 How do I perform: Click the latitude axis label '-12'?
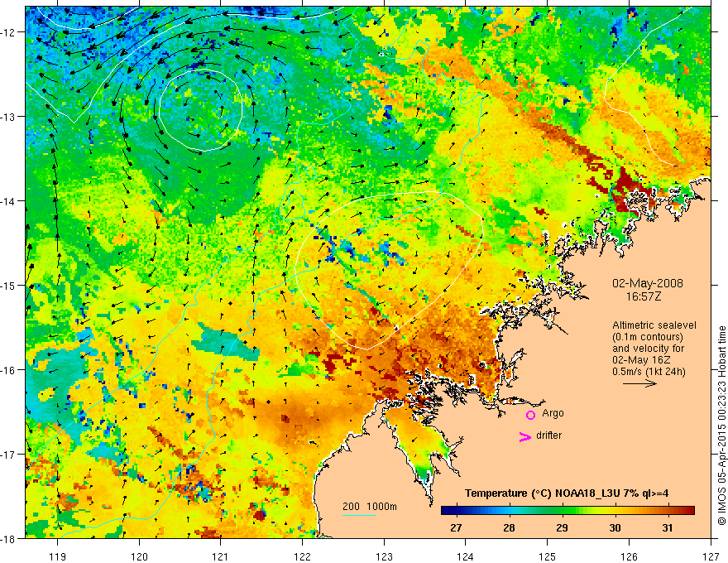click(x=8, y=32)
